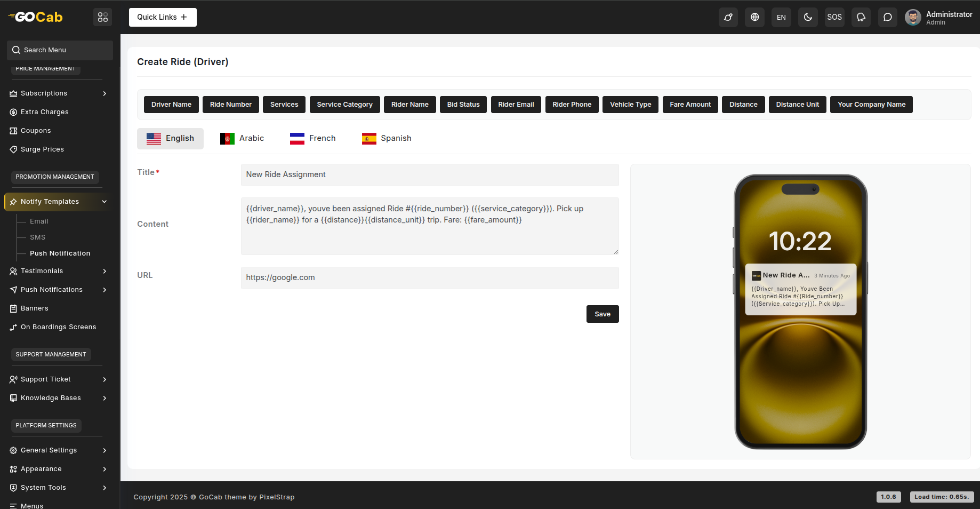Click the Administrator profile avatar

pos(913,17)
